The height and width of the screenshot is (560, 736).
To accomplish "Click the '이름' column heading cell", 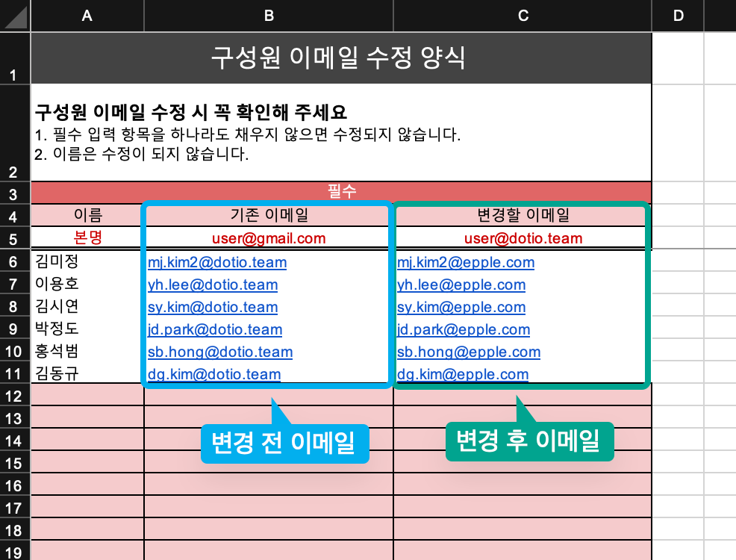I will [88, 215].
